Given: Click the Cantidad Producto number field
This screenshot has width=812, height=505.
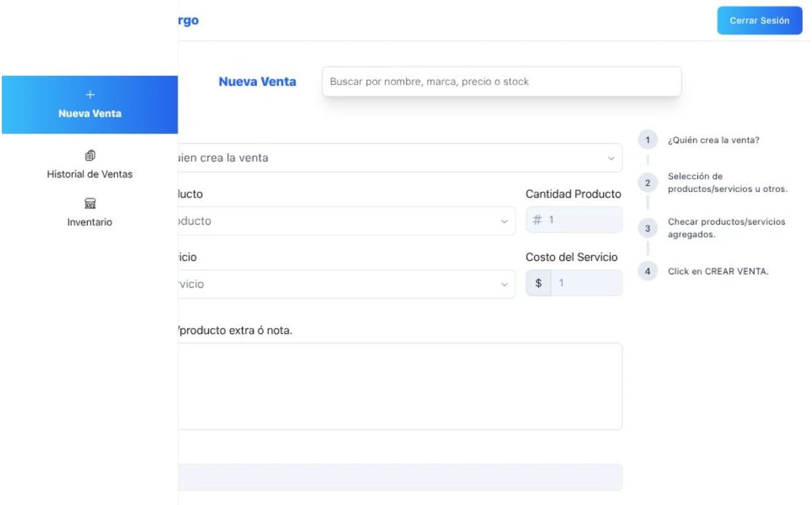Looking at the screenshot, I should tap(574, 220).
